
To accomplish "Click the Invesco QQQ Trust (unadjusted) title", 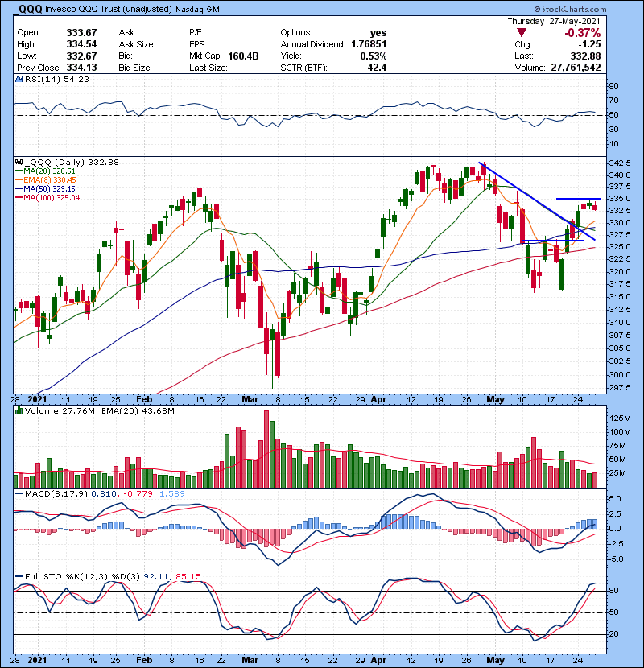I will (x=109, y=9).
